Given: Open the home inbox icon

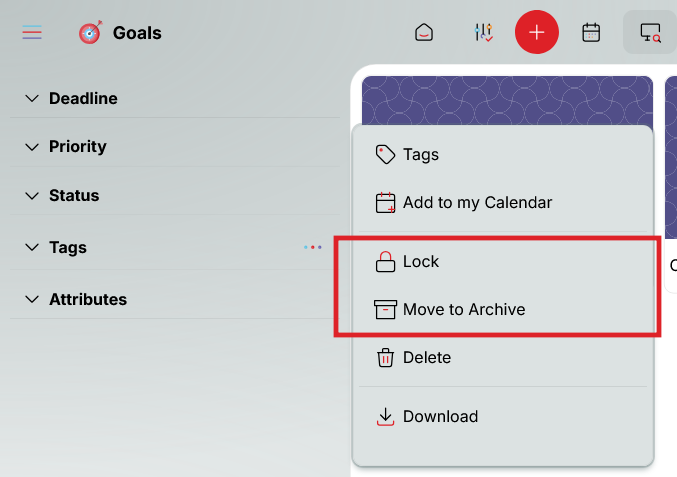Looking at the screenshot, I should tap(424, 33).
